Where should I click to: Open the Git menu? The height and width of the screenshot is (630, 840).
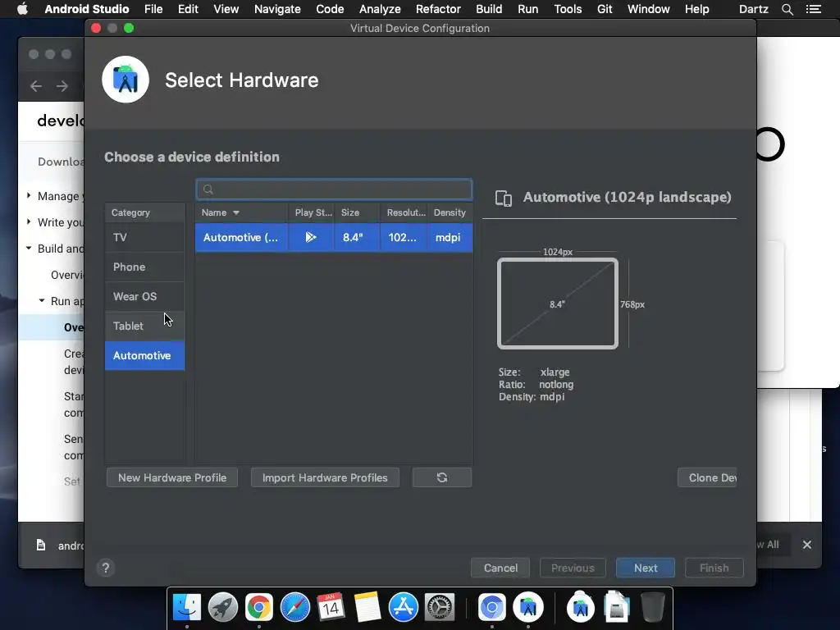pos(605,9)
